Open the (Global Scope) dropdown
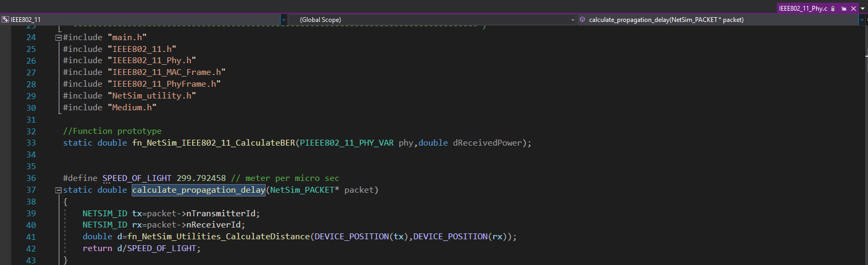Image resolution: width=868 pixels, height=265 pixels. point(432,20)
